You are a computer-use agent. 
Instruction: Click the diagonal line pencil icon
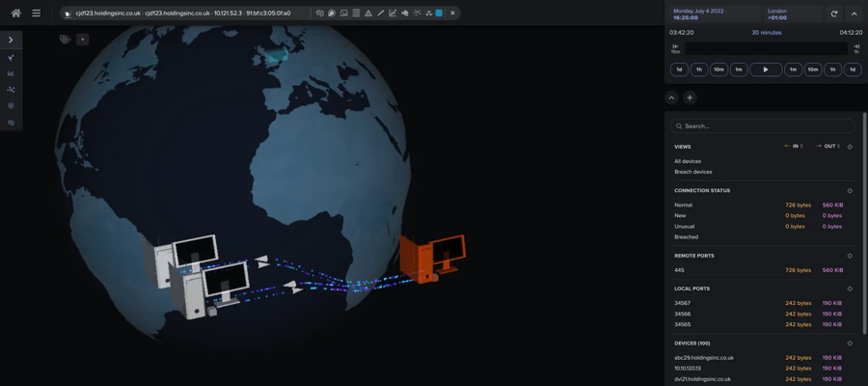pos(380,13)
